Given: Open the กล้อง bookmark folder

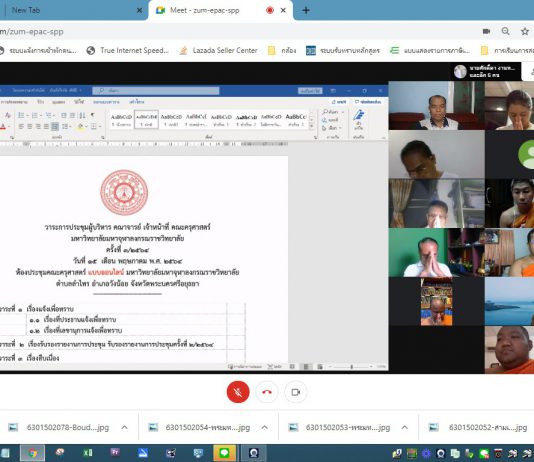Looking at the screenshot, I should (x=282, y=50).
